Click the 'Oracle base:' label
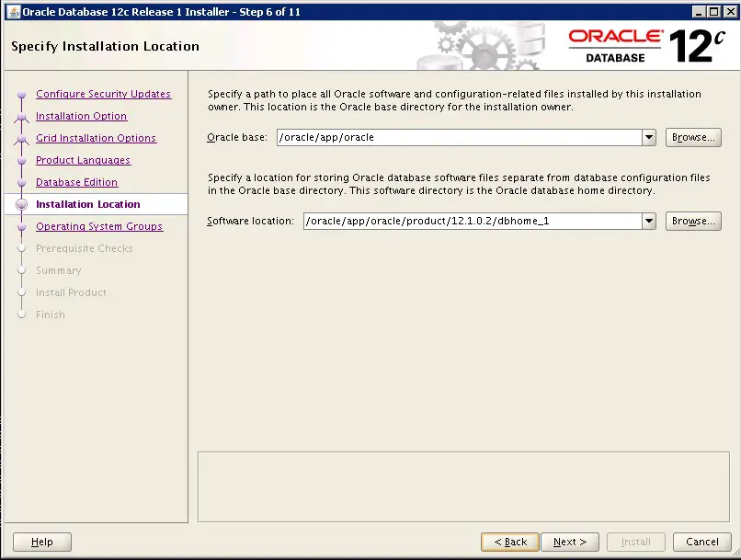 (237, 138)
